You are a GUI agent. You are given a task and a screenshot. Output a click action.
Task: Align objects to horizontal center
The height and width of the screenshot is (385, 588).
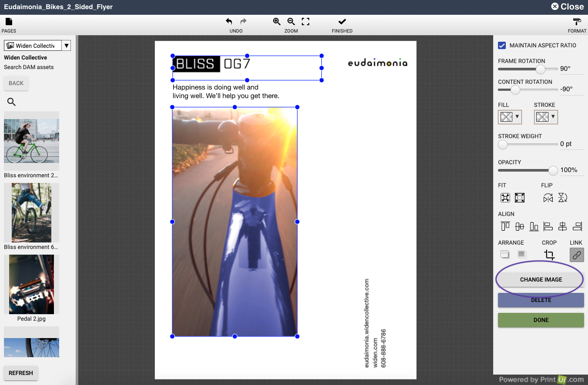tap(563, 226)
